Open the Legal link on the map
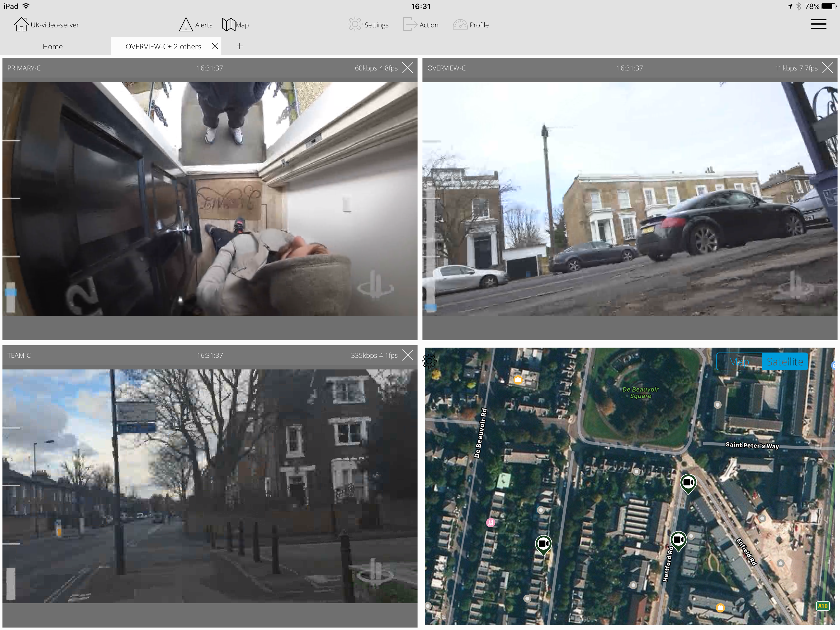This screenshot has height=630, width=840. [439, 616]
